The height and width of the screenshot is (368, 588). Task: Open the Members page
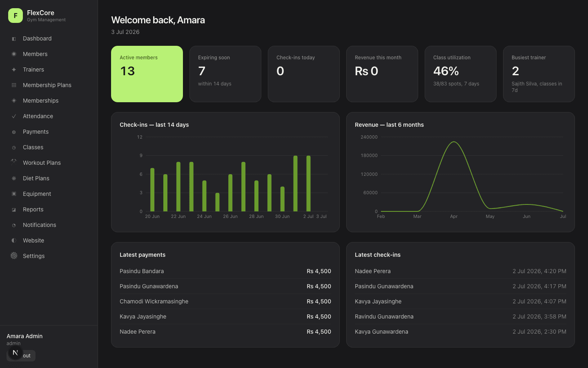(x=49, y=54)
